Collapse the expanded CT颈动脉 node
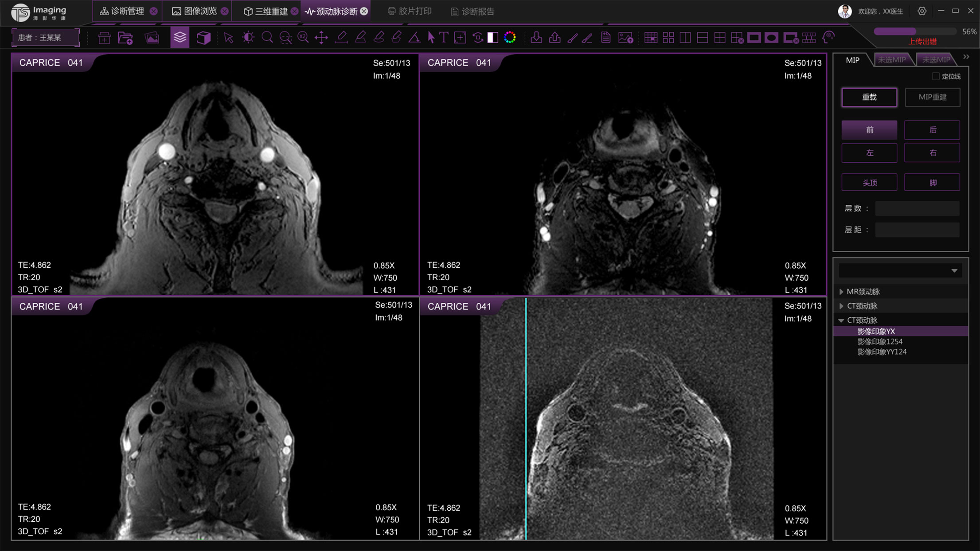This screenshot has height=551, width=980. (841, 320)
